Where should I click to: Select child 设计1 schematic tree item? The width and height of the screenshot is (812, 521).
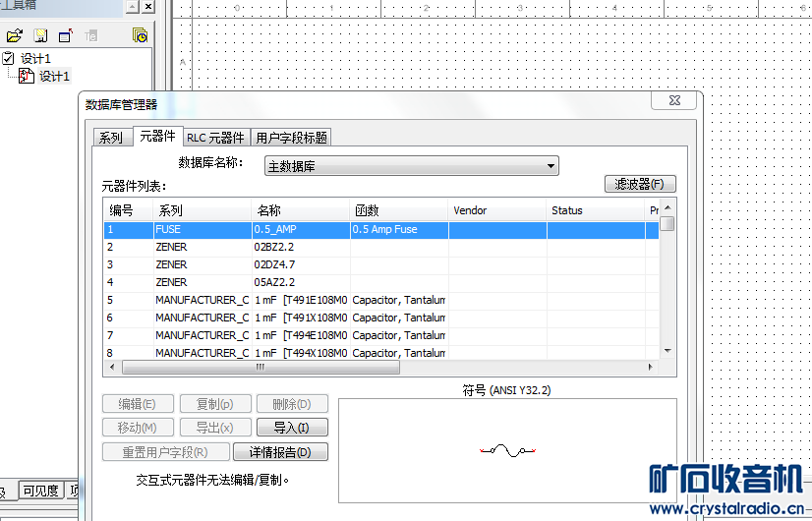pos(54,76)
